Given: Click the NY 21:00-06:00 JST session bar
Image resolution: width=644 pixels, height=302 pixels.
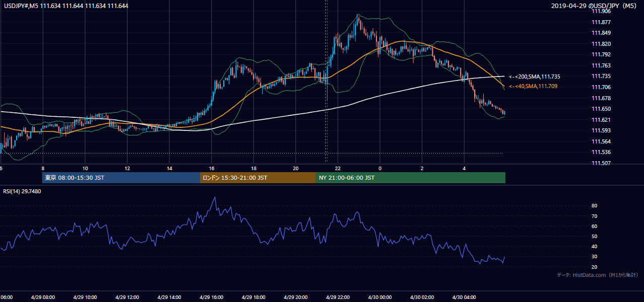Looking at the screenshot, I should pyautogui.click(x=411, y=178).
